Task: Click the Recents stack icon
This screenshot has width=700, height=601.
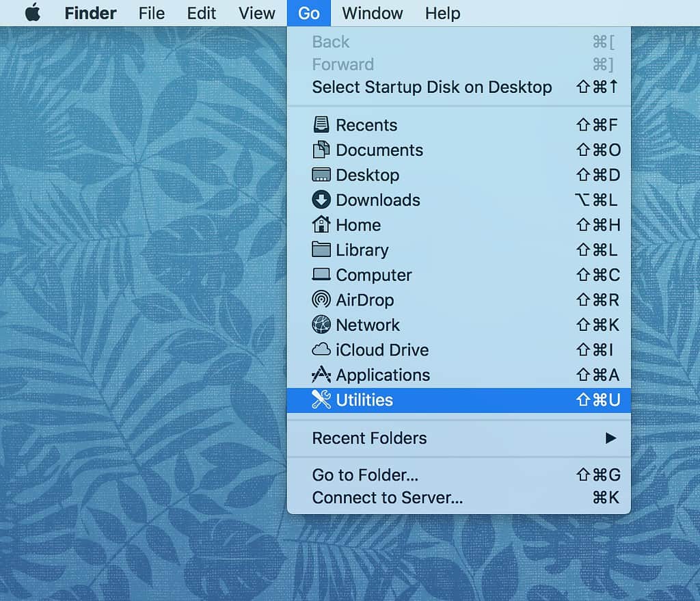Action: tap(321, 124)
